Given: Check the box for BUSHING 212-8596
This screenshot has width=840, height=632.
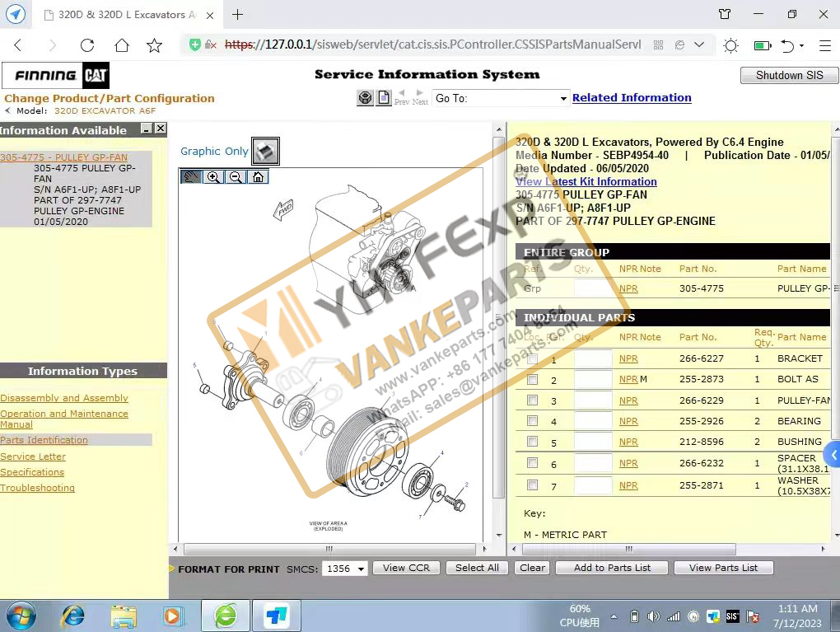Looking at the screenshot, I should (x=532, y=441).
